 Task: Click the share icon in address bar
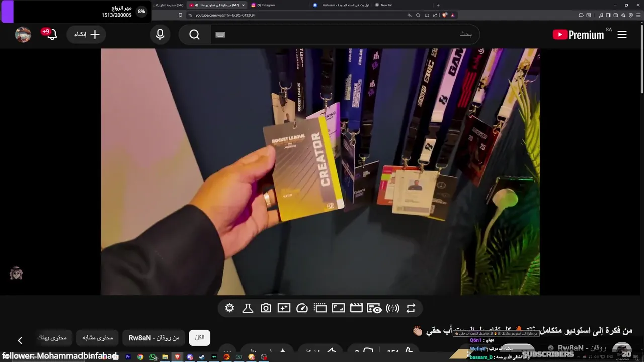(x=434, y=15)
